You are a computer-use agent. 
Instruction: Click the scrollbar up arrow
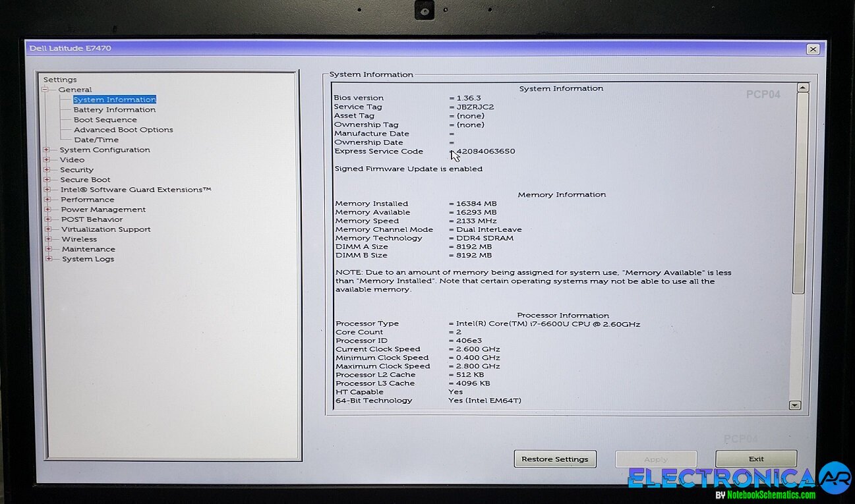(x=802, y=88)
